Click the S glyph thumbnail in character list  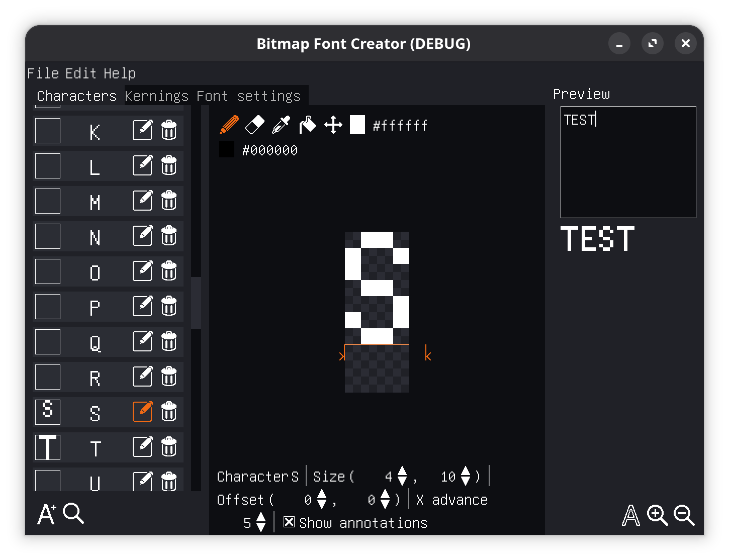(x=48, y=412)
